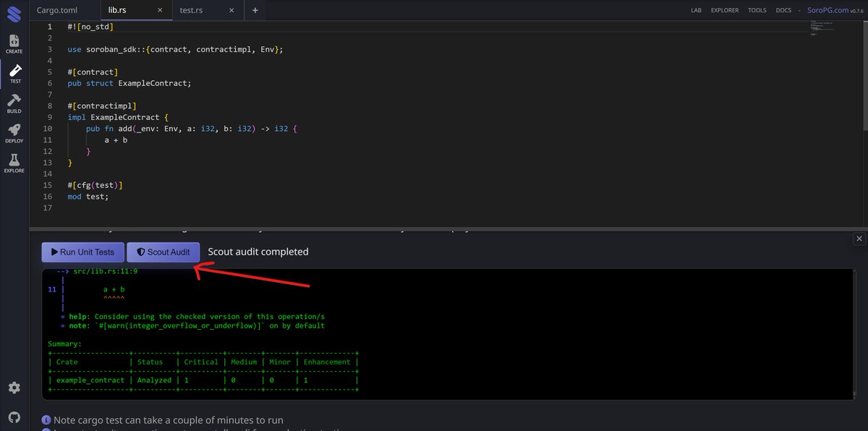868x431 pixels.
Task: Open the TOOLS menu
Action: [x=757, y=10]
